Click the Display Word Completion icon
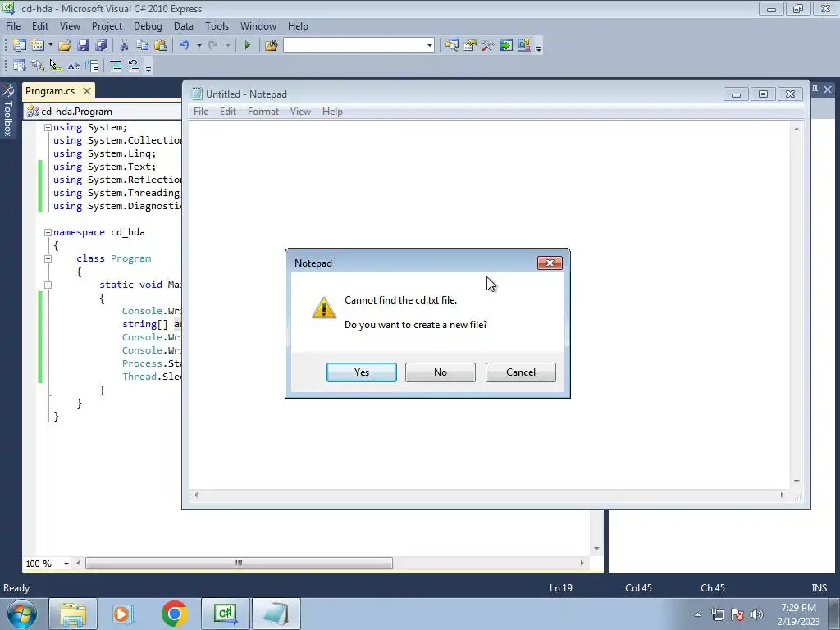 pyautogui.click(x=74, y=66)
